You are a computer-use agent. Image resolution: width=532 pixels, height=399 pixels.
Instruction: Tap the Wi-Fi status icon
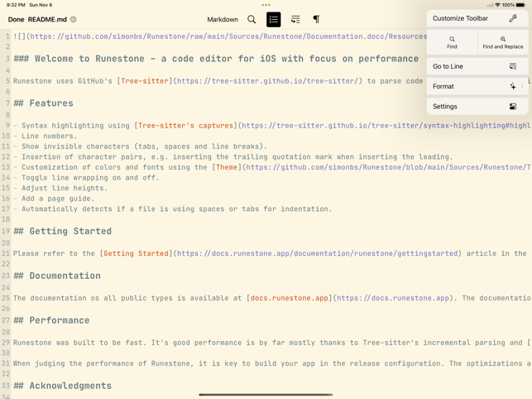tap(497, 5)
